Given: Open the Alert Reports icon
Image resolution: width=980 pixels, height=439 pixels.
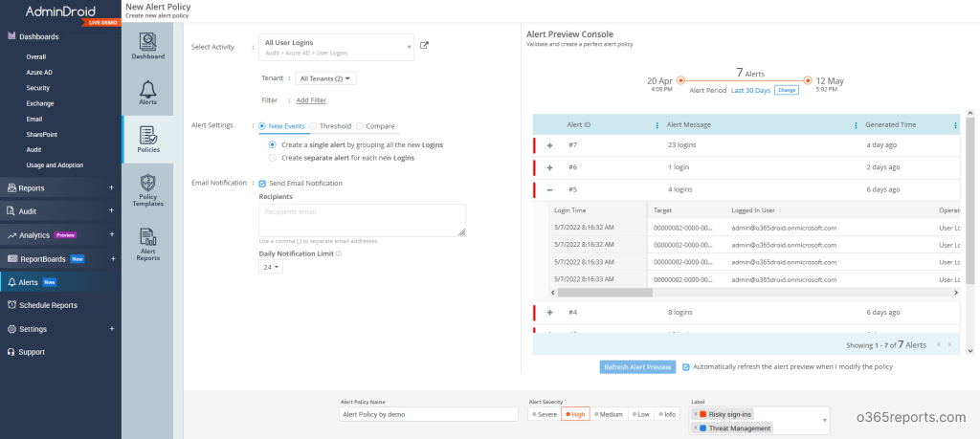Looking at the screenshot, I should click(148, 237).
